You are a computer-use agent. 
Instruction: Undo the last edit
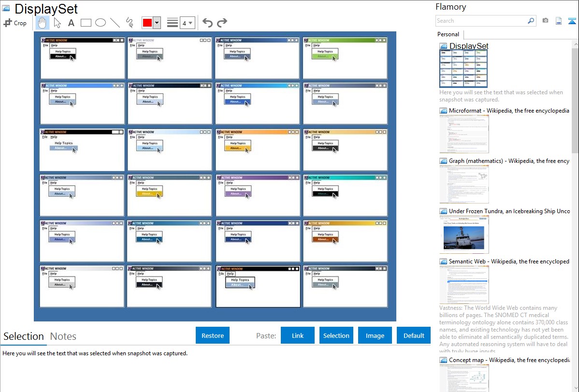207,23
